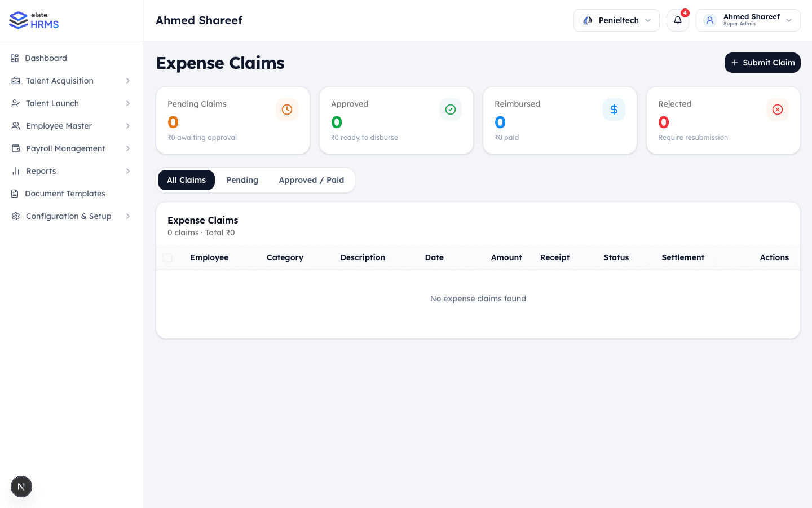Open the Dashboard from the sidebar
812x508 pixels.
point(46,58)
